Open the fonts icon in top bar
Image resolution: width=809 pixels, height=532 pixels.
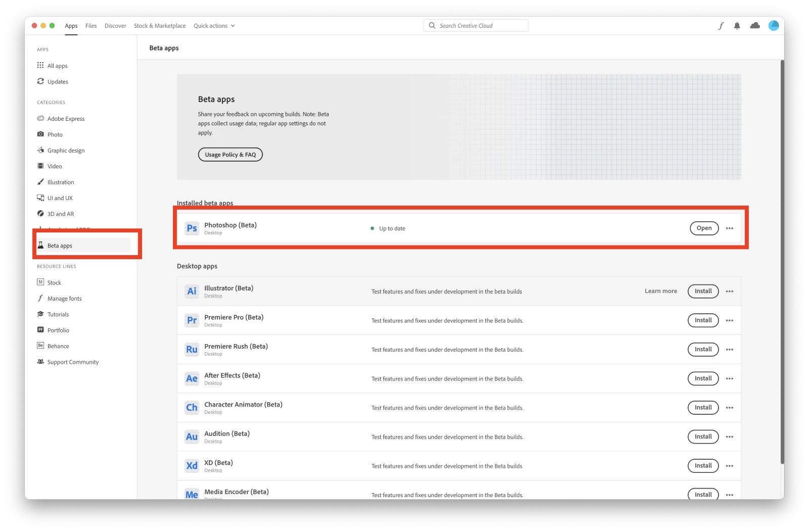point(721,26)
